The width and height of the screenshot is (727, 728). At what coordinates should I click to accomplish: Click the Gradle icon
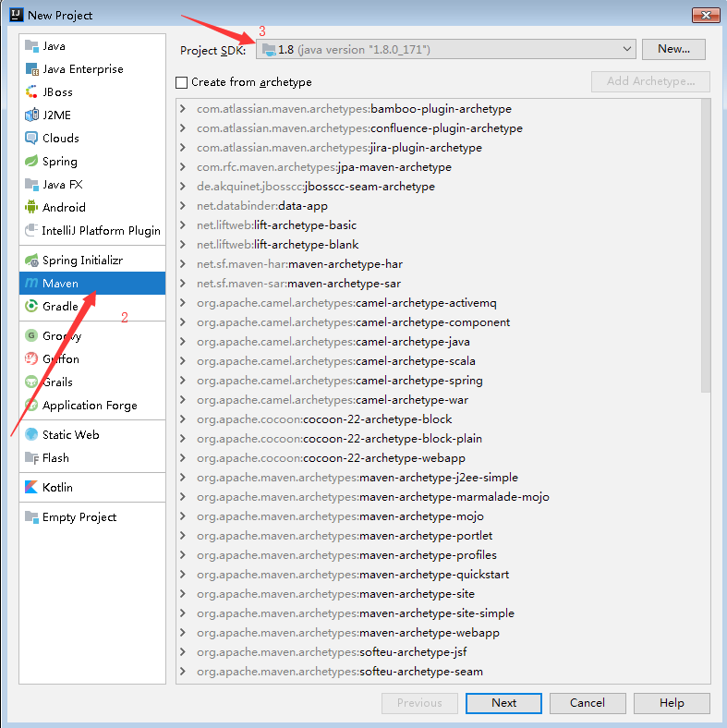click(31, 306)
